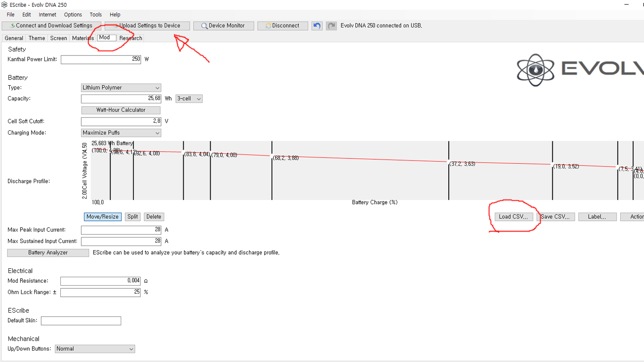Image resolution: width=644 pixels, height=362 pixels.
Task: Click Upload Settings to Device
Action: pyautogui.click(x=147, y=26)
